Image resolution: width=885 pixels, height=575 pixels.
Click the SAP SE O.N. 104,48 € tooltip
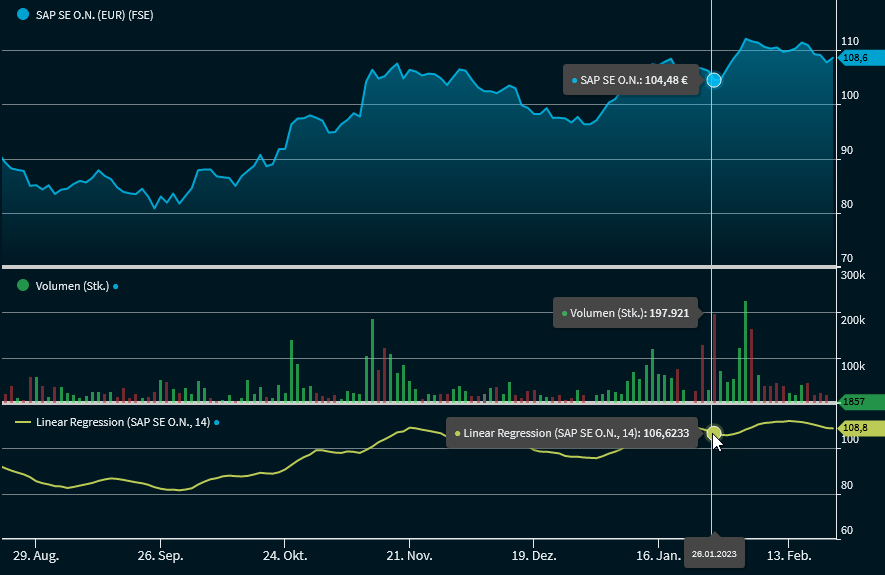(632, 80)
